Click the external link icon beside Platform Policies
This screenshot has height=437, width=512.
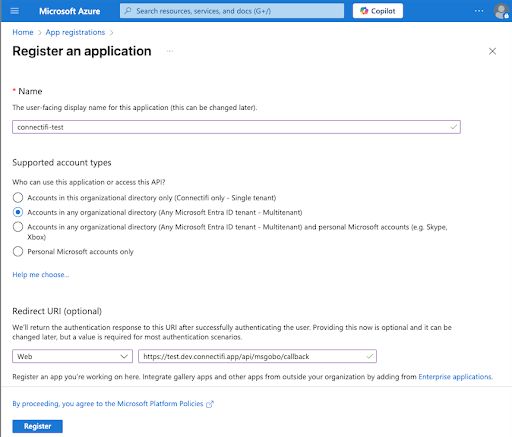pyautogui.click(x=210, y=404)
